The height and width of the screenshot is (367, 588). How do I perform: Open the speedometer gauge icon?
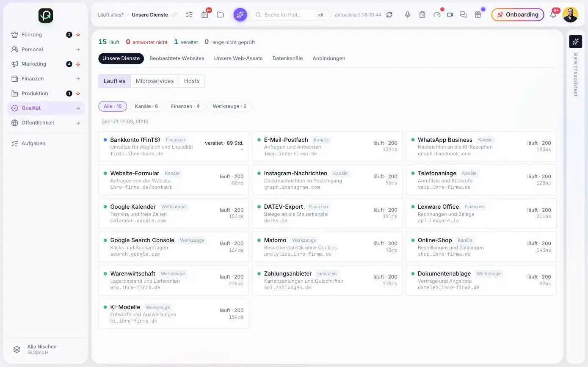437,15
